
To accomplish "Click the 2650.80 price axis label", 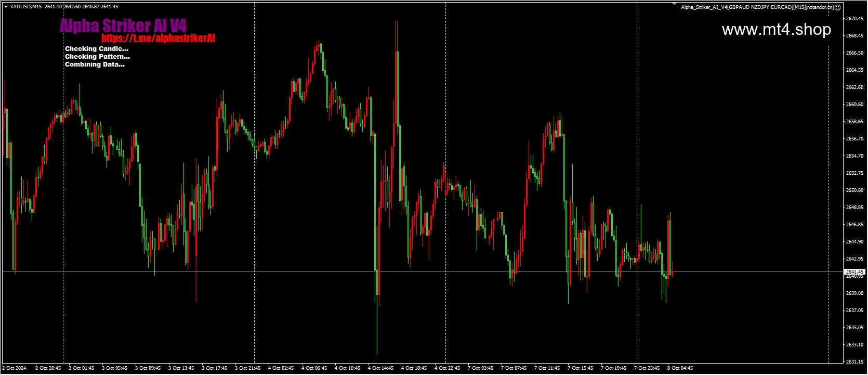I will (x=854, y=190).
